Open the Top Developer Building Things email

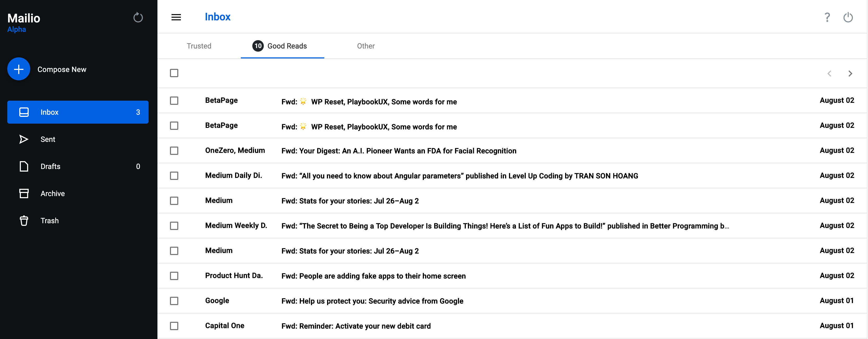point(505,226)
